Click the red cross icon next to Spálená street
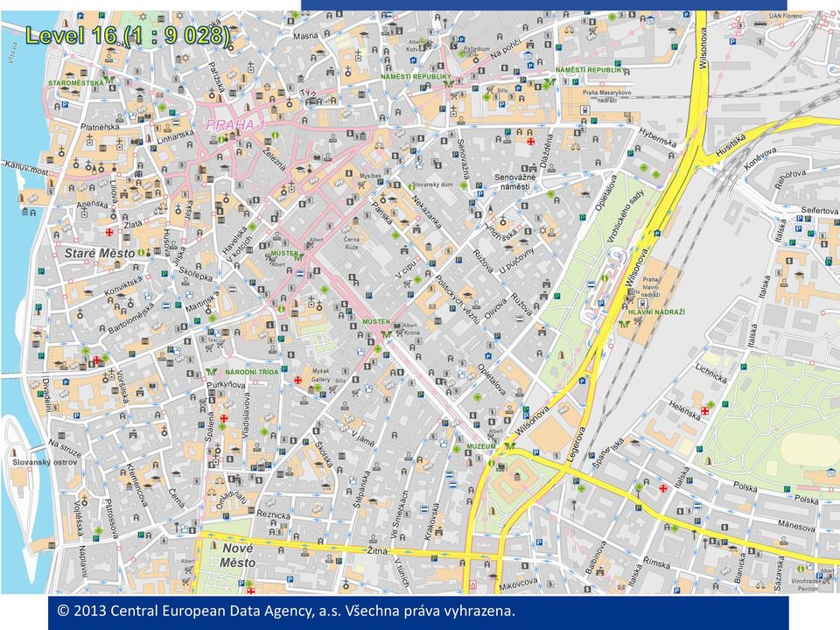The image size is (840, 630). click(224, 418)
